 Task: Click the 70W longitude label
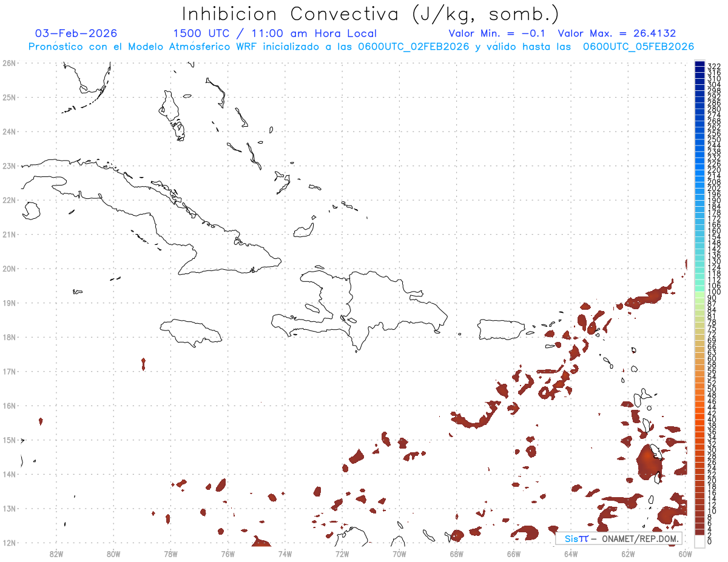pyautogui.click(x=399, y=554)
